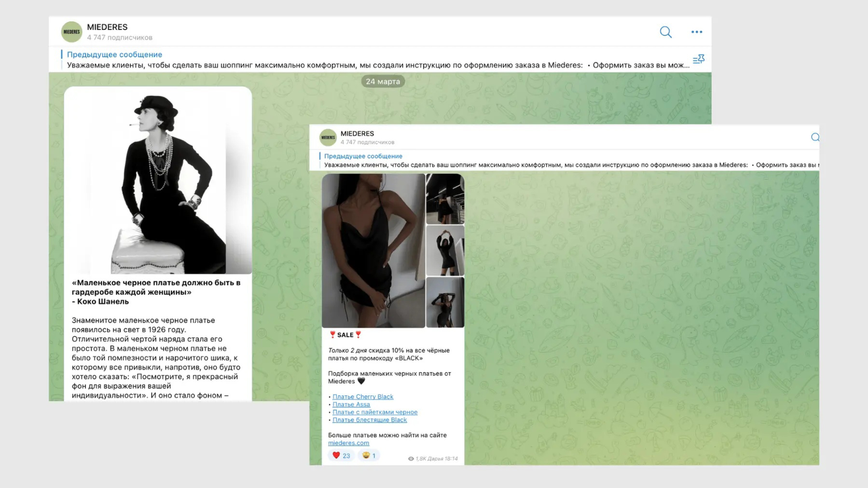Click the smiley reaction with 1
This screenshot has width=868, height=488.
(x=369, y=455)
